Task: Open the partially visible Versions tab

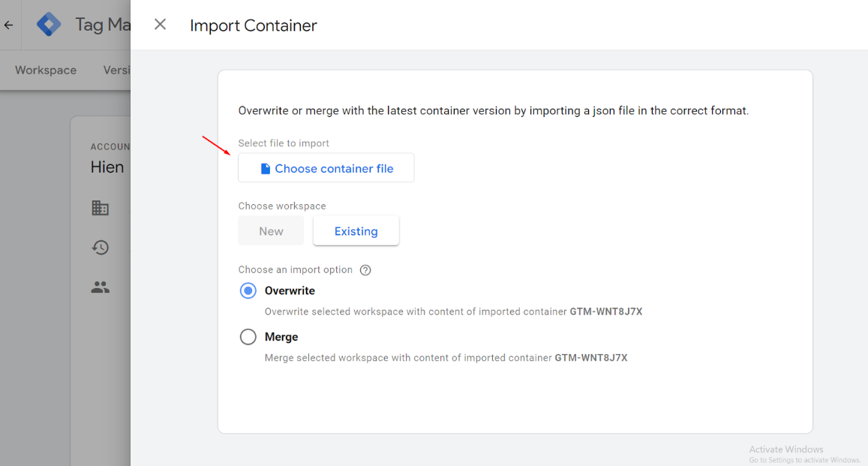Action: pyautogui.click(x=116, y=70)
